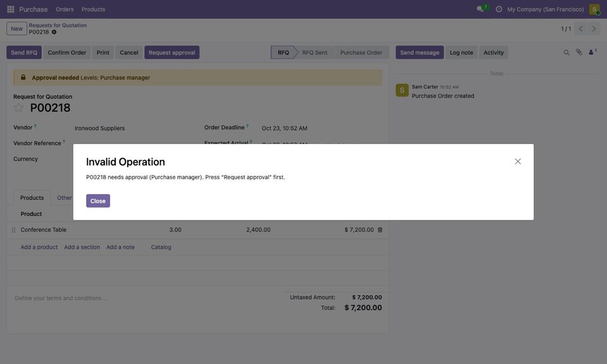607x364 pixels.
Task: Mark P00218 as favorite with star
Action: 18,107
